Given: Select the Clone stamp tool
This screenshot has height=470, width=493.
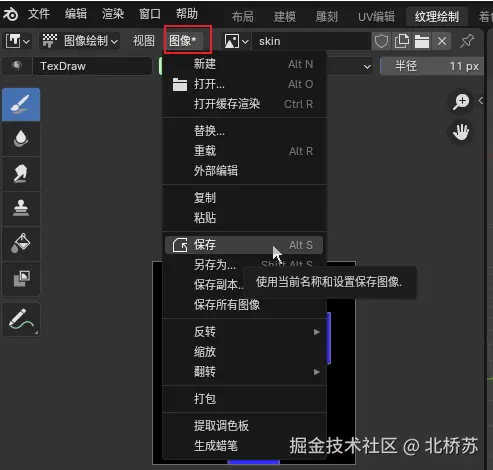Looking at the screenshot, I should (x=21, y=209).
